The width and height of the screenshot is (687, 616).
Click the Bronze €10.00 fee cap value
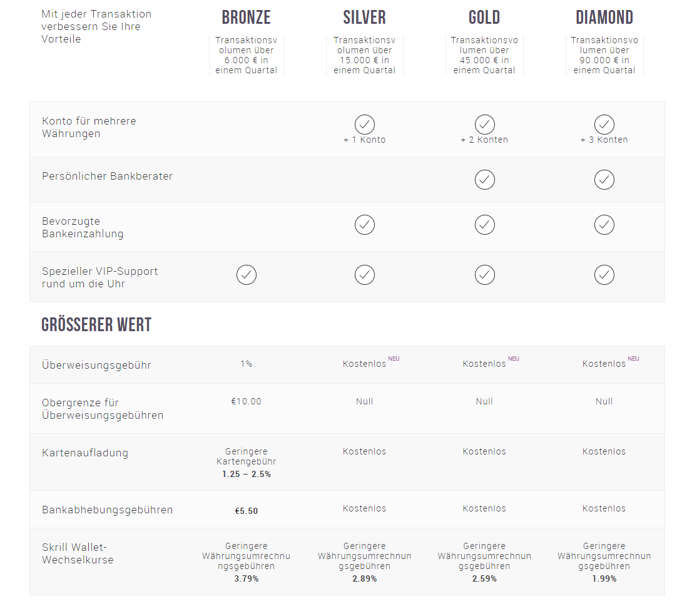tap(247, 402)
